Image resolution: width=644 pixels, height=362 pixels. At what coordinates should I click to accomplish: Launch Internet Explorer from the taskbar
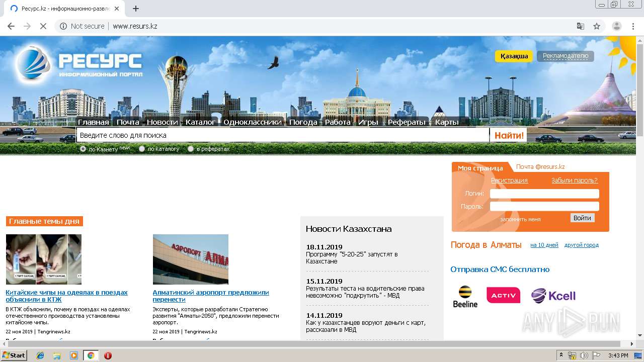40,355
